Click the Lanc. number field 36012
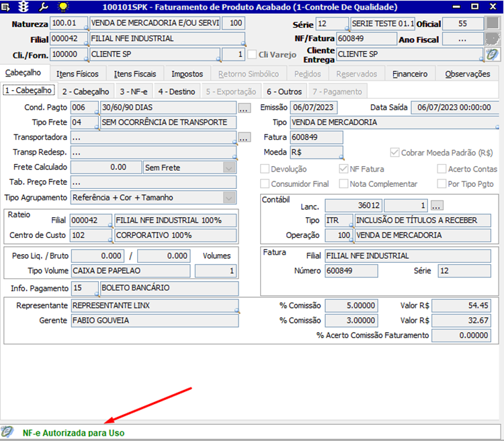The height and width of the screenshot is (441, 504). [353, 206]
